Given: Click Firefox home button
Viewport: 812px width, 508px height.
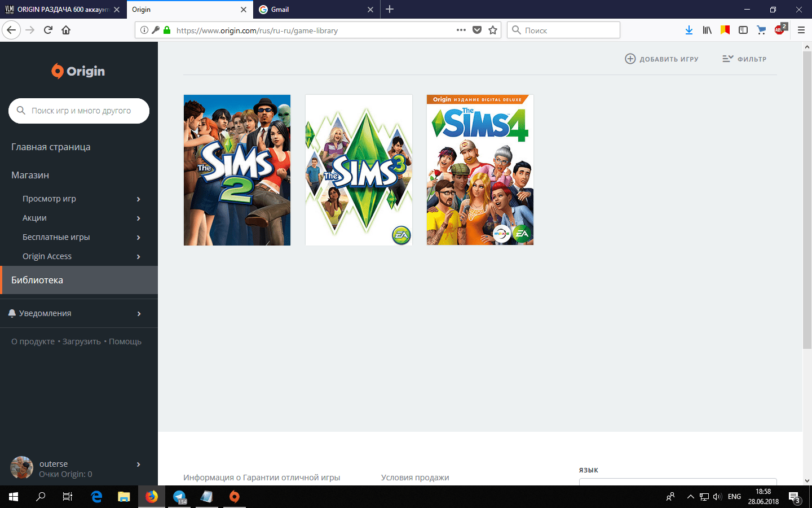Looking at the screenshot, I should click(66, 30).
